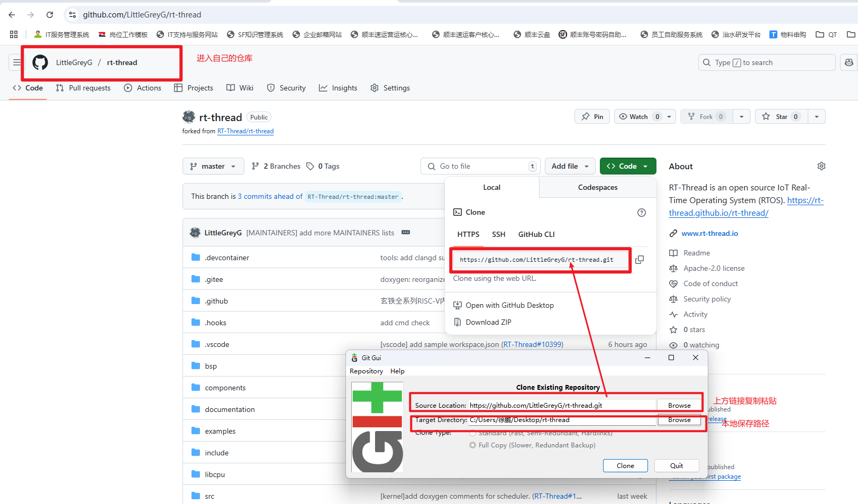Image resolution: width=858 pixels, height=504 pixels.
Task: Open the Star lists dropdown arrow
Action: (x=817, y=116)
